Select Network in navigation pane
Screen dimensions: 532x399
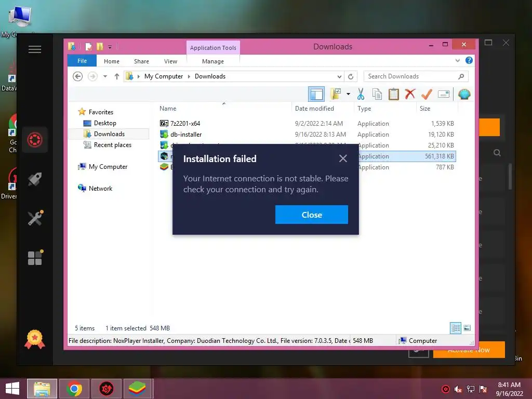pyautogui.click(x=100, y=188)
